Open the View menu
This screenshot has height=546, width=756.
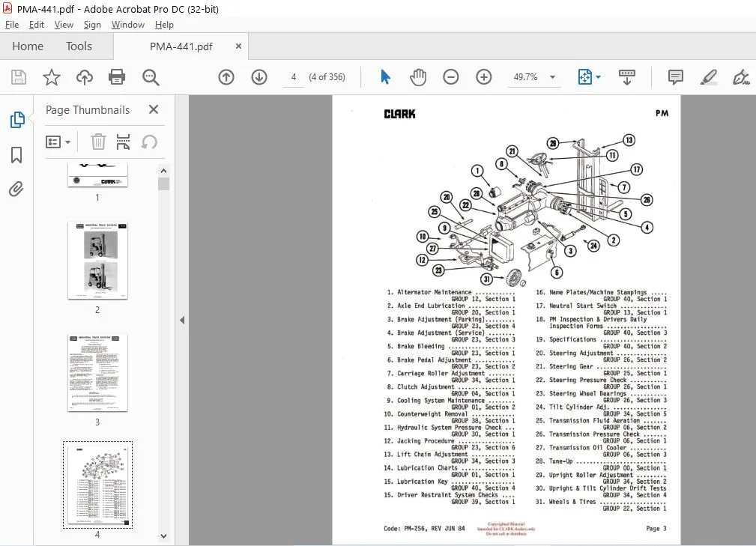pyautogui.click(x=64, y=25)
